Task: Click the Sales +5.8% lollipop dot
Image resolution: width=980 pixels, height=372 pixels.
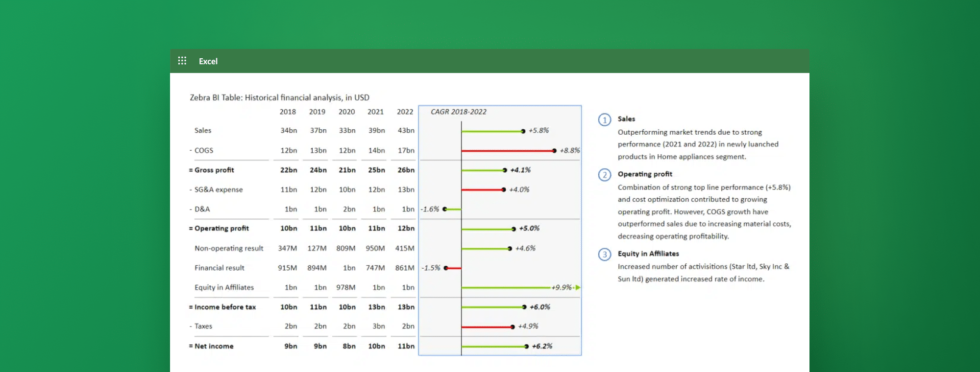Action: pos(523,131)
